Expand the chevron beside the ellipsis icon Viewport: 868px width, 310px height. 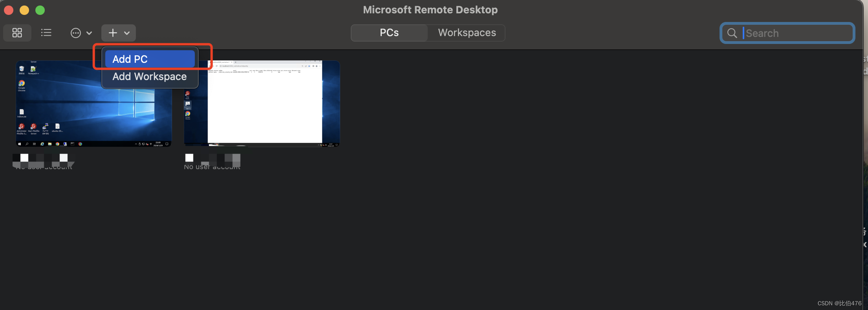89,33
